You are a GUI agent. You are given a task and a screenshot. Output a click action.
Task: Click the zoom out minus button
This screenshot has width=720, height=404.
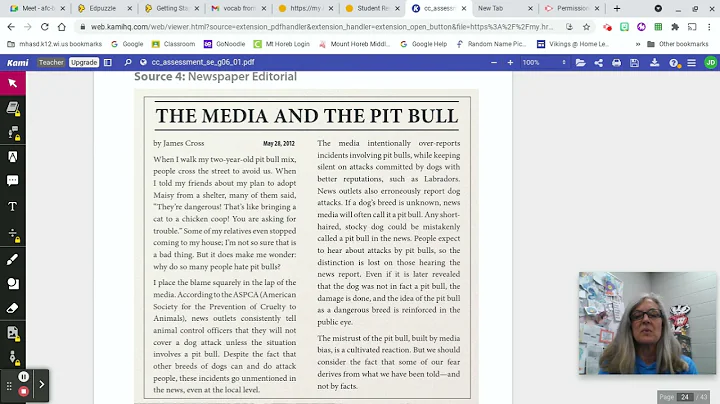tap(494, 62)
